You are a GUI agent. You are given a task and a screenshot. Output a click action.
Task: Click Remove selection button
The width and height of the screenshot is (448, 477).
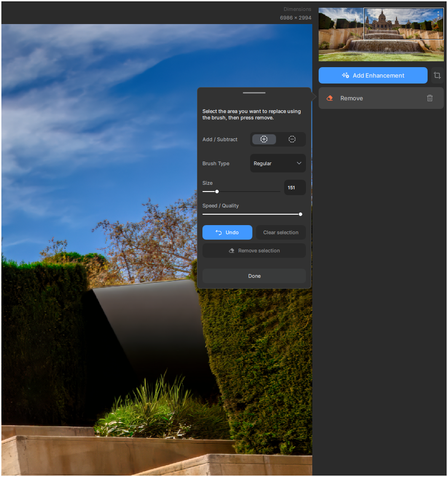pos(254,251)
